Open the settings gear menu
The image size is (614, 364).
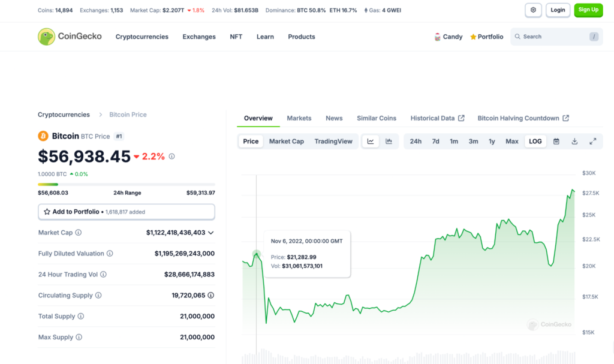pos(533,10)
